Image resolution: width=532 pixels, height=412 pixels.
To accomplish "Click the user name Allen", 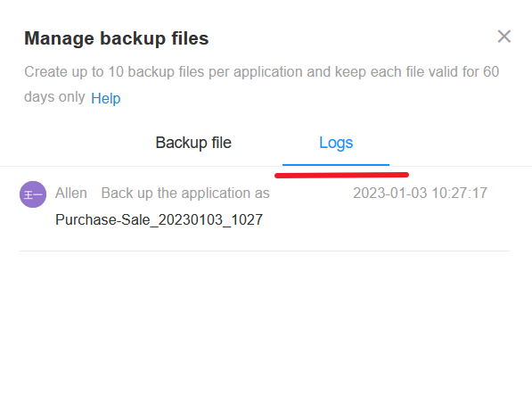I will click(71, 193).
